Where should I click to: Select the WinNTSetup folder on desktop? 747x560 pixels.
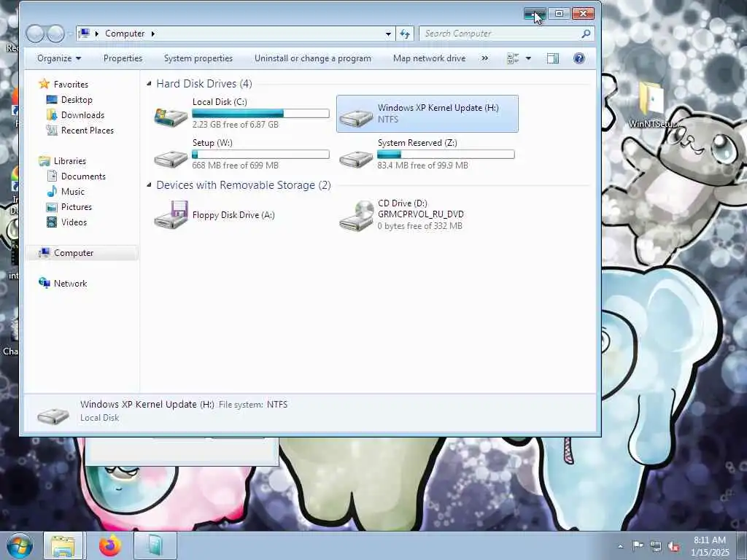(x=651, y=105)
